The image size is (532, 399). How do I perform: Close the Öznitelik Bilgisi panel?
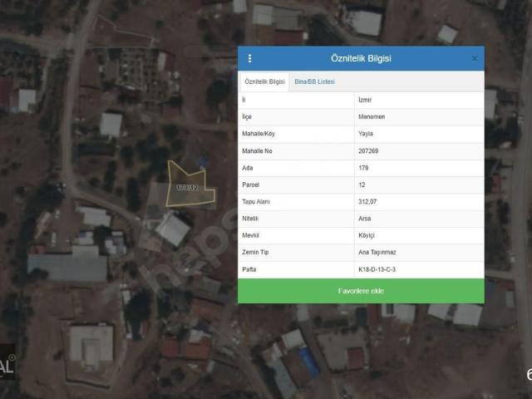(475, 58)
